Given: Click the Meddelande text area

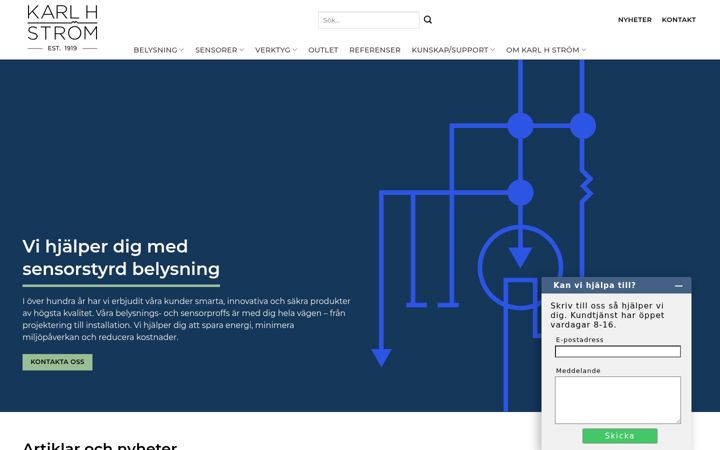Looking at the screenshot, I should point(618,400).
